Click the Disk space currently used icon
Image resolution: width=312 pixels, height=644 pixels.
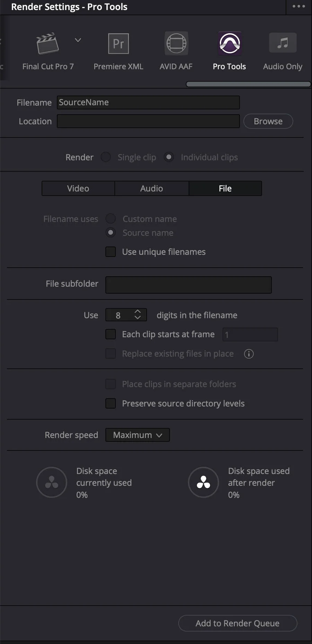pyautogui.click(x=52, y=482)
